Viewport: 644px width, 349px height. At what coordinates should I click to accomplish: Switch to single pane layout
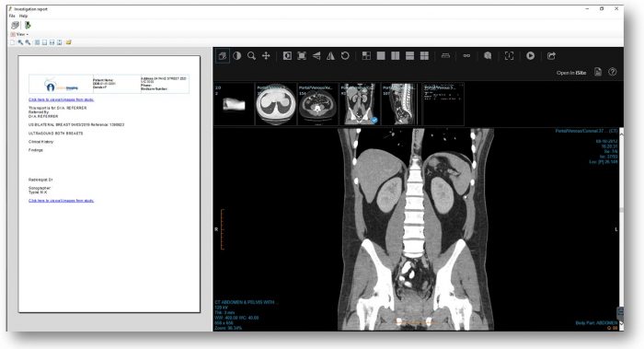click(381, 55)
